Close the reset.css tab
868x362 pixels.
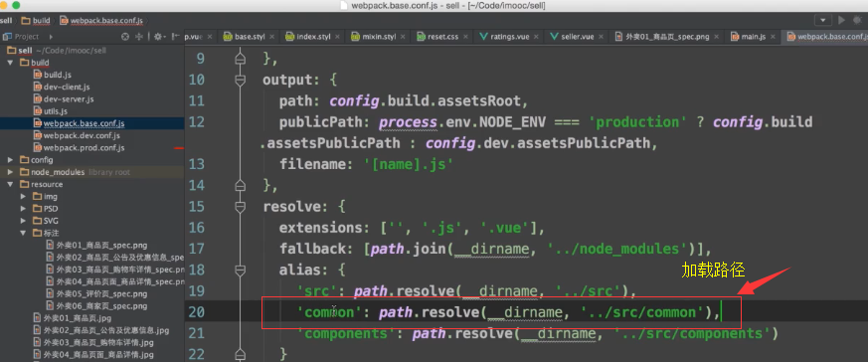pyautogui.click(x=465, y=37)
